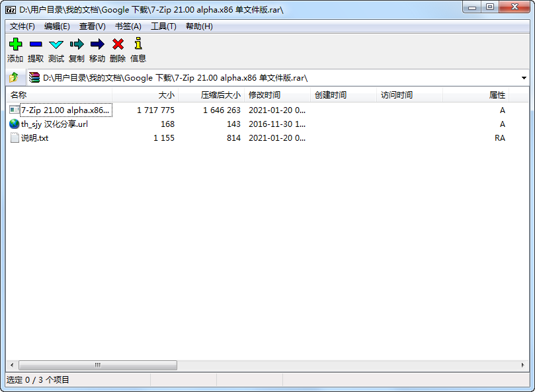Image resolution: width=535 pixels, height=392 pixels.
Task: Click the Move (移动) toolbar icon
Action: (x=97, y=44)
